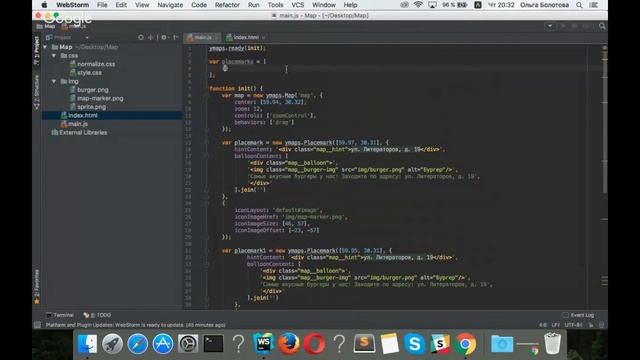Screen dimensions: 640x360
Task: Open the Tools menu
Action: (x=276, y=5)
